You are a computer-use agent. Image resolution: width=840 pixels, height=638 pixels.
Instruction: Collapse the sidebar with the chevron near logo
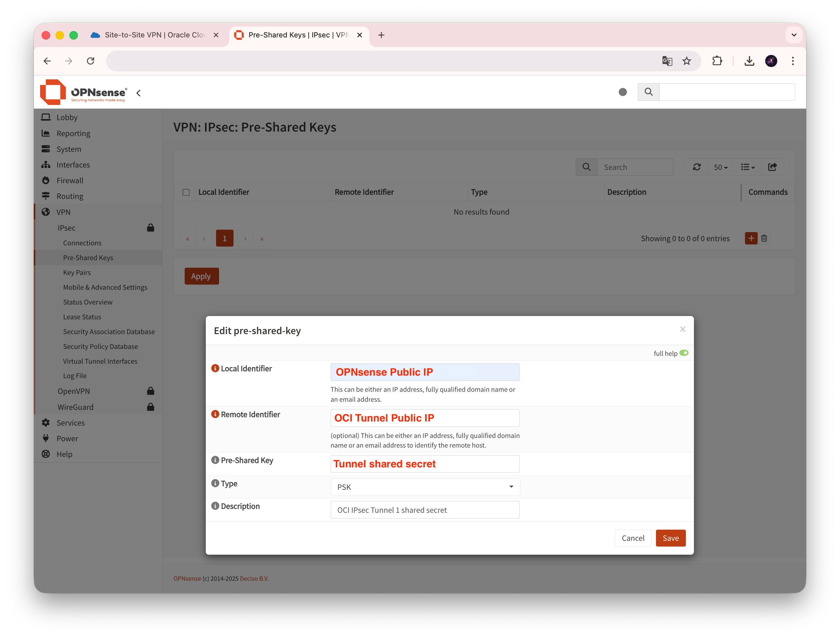click(138, 93)
